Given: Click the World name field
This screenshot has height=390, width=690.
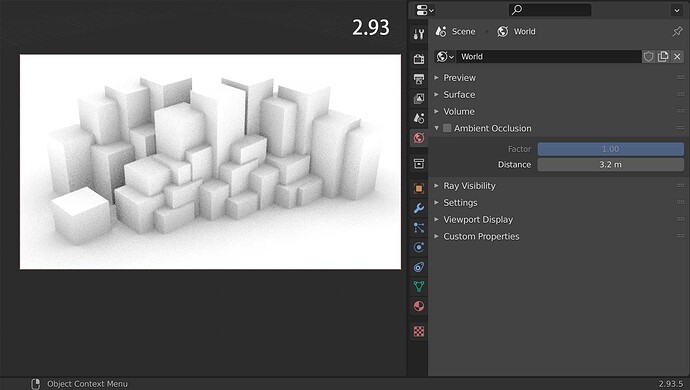Looking at the screenshot, I should tap(548, 56).
